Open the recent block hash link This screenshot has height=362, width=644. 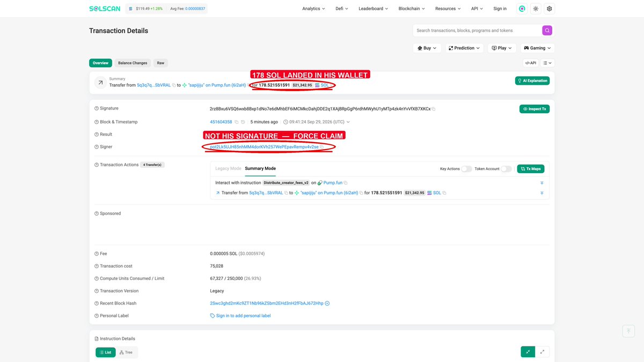pos(267,303)
